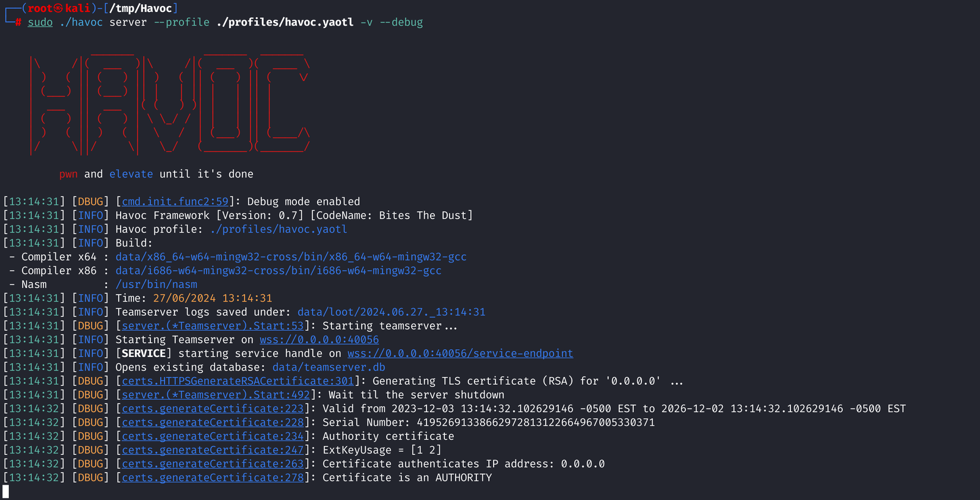Open the certs.generateCertificate:278 AUTHORITY link

tap(213, 477)
